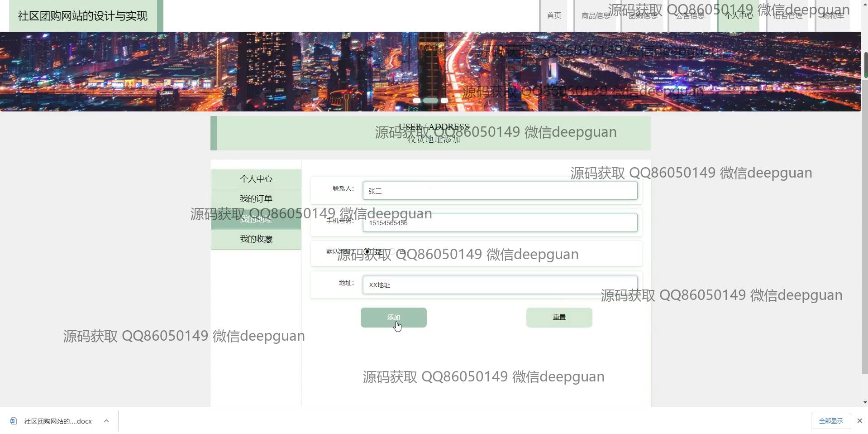Screen dimensions: 868x434
Task: Open 我的订单 in the left sidebar
Action: (x=256, y=199)
